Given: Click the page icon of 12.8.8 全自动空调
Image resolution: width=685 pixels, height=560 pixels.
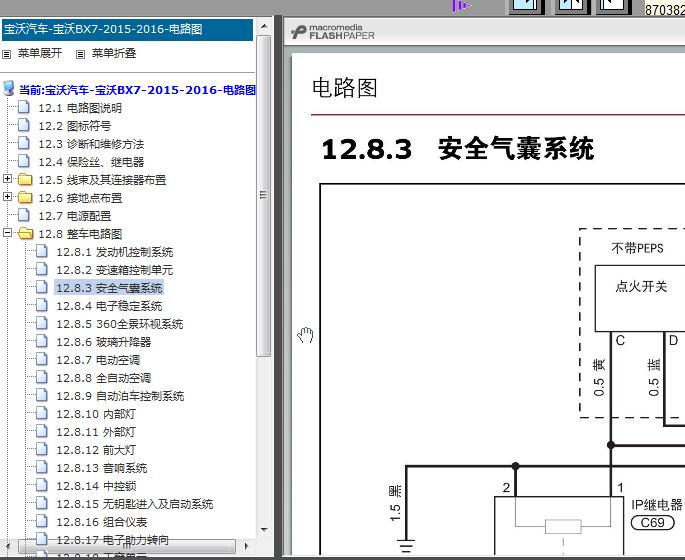Looking at the screenshot, I should [42, 377].
